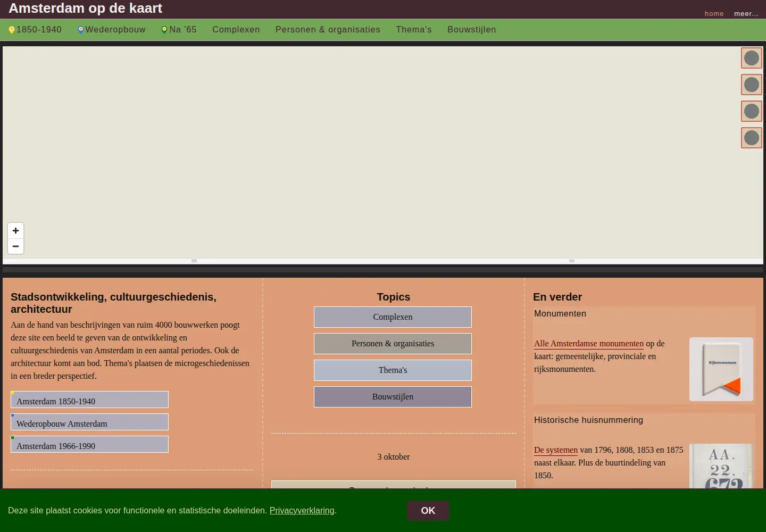
Task: Click the Amsterdam op de kaart site title
Action: (x=86, y=8)
